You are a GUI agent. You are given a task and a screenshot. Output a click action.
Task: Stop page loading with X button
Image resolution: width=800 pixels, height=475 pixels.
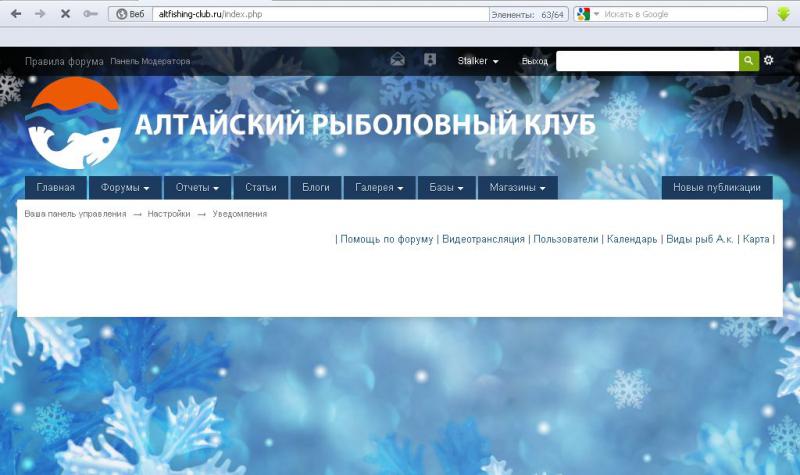pyautogui.click(x=65, y=14)
